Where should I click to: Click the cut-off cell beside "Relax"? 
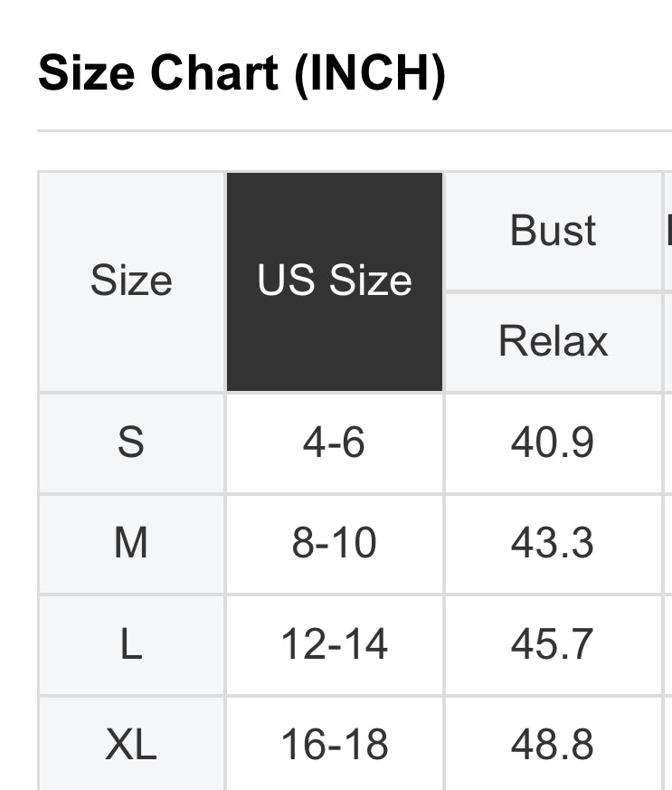[x=668, y=341]
